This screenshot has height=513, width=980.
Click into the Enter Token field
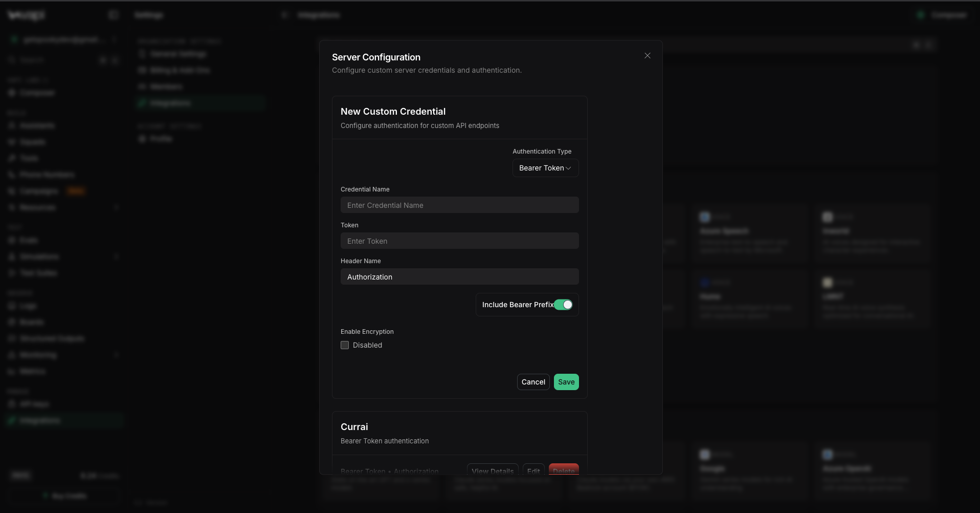pos(459,241)
